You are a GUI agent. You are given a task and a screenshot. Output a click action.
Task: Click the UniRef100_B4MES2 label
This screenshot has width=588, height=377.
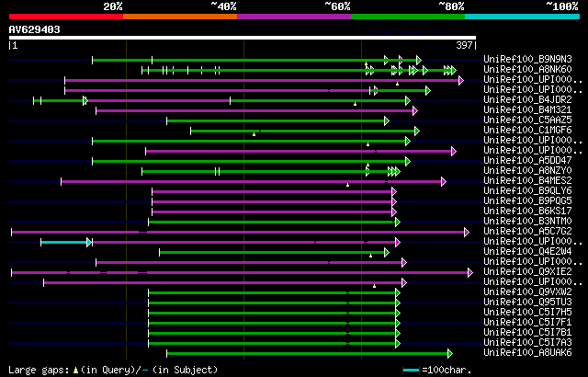click(x=527, y=181)
